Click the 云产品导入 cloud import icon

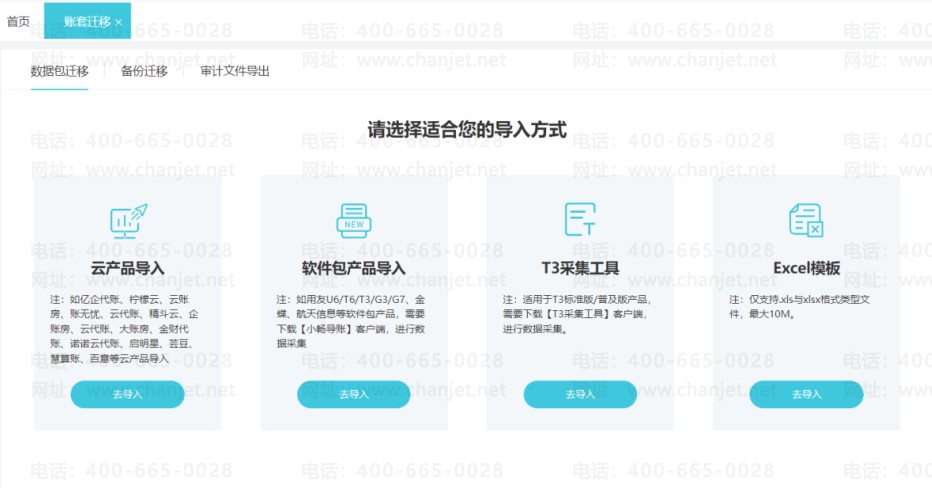[x=128, y=221]
